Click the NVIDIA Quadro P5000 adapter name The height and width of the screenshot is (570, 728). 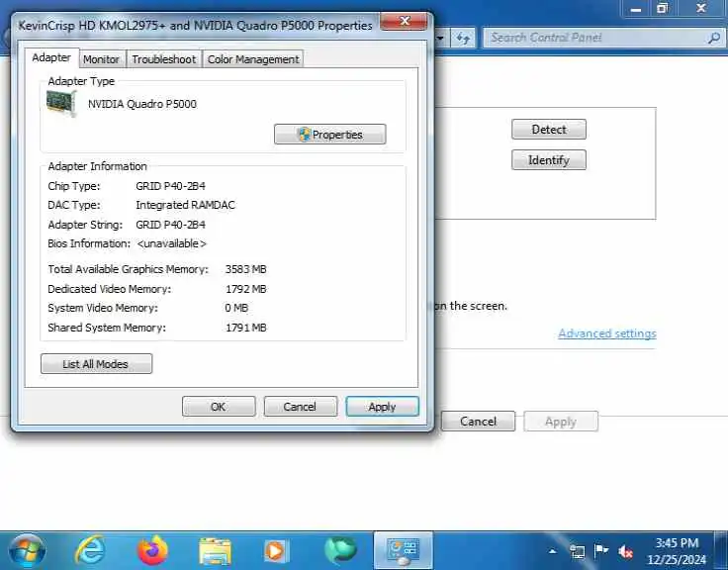click(142, 104)
